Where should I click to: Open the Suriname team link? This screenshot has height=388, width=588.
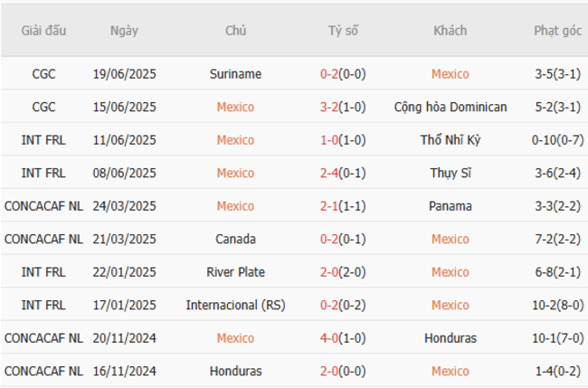235,74
